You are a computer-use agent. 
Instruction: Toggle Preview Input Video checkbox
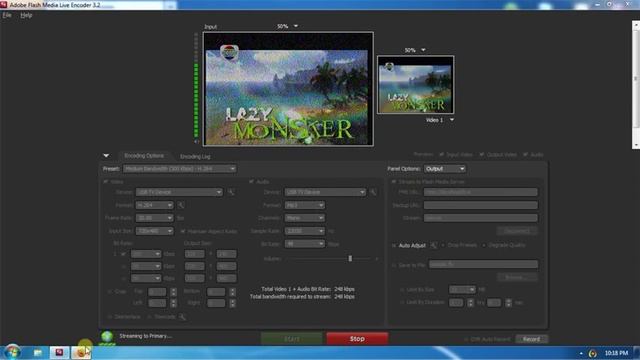[x=442, y=155]
